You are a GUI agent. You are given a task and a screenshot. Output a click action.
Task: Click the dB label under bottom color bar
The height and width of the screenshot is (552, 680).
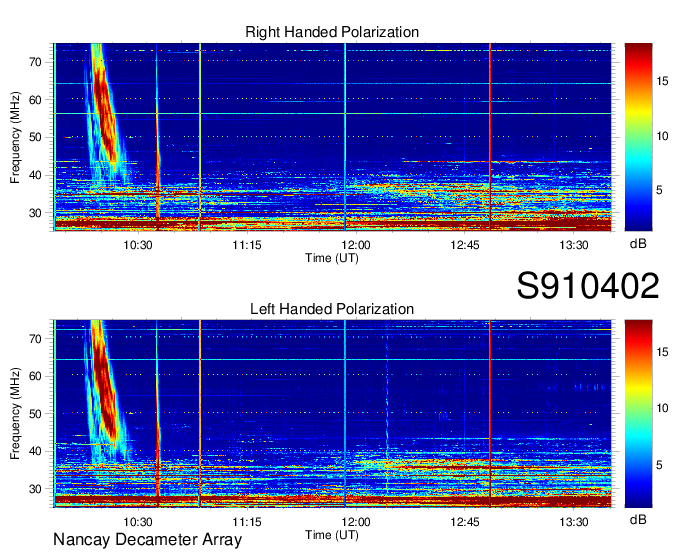[638, 519]
